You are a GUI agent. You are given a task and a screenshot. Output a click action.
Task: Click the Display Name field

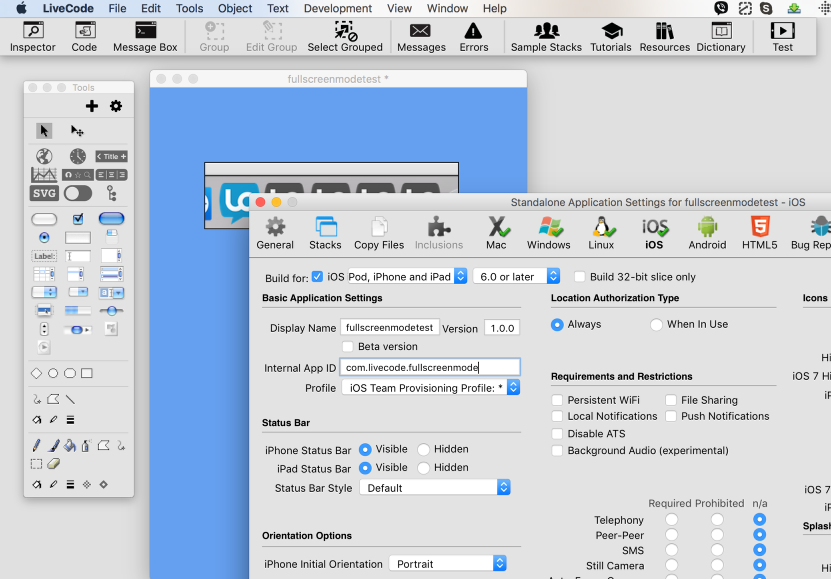click(390, 328)
